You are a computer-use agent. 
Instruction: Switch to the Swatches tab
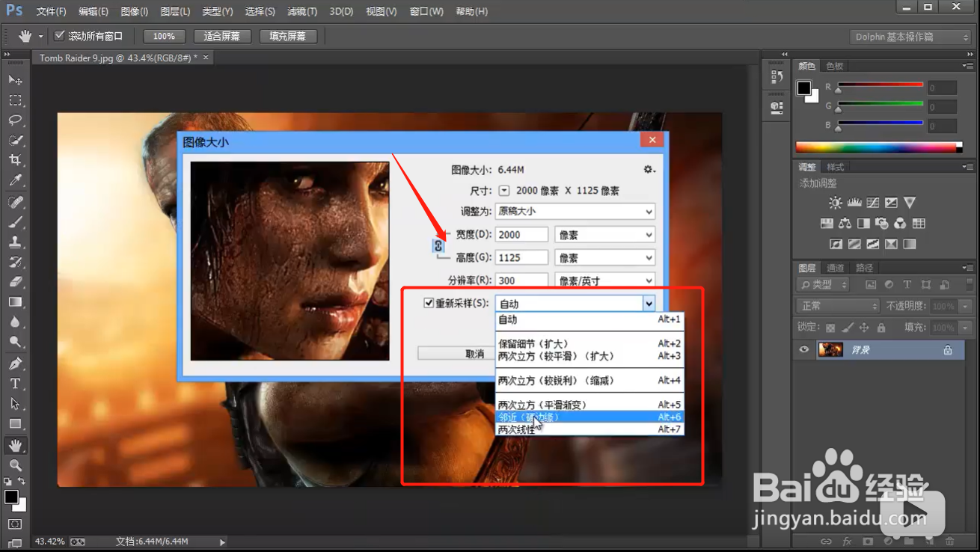(835, 66)
